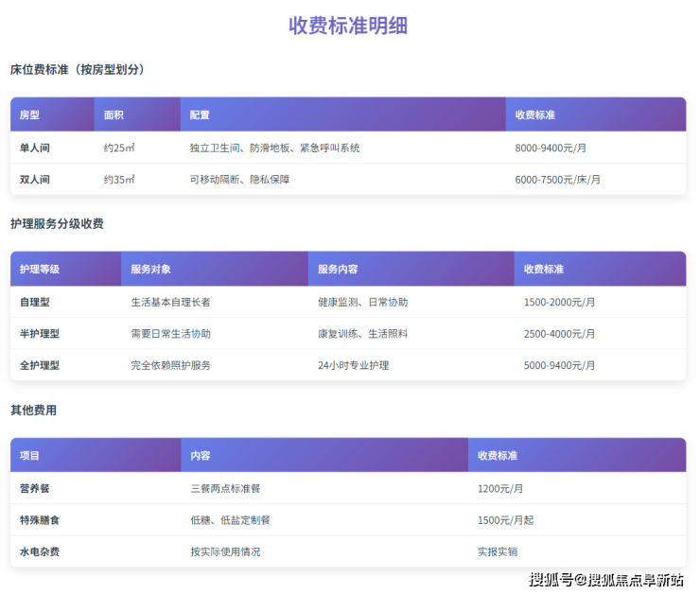Click the 其他费用 section heading
Image resolution: width=700 pixels, height=595 pixels.
click(33, 411)
